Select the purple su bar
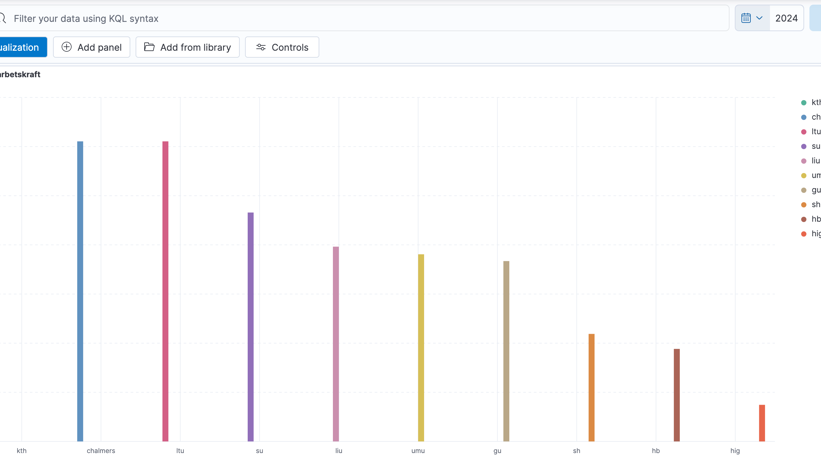Screen dimensions: 821x462 [x=251, y=326]
